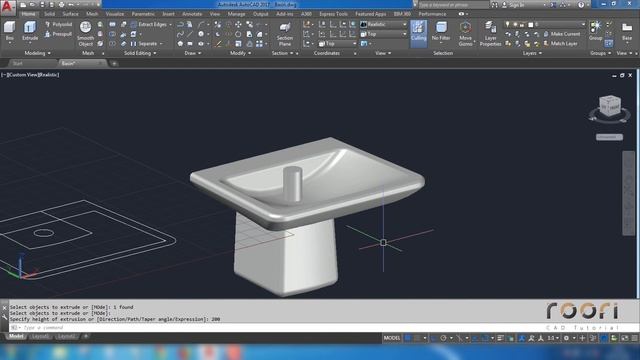Select the Move Gizmo tool
This screenshot has height=360, width=640.
(x=465, y=33)
